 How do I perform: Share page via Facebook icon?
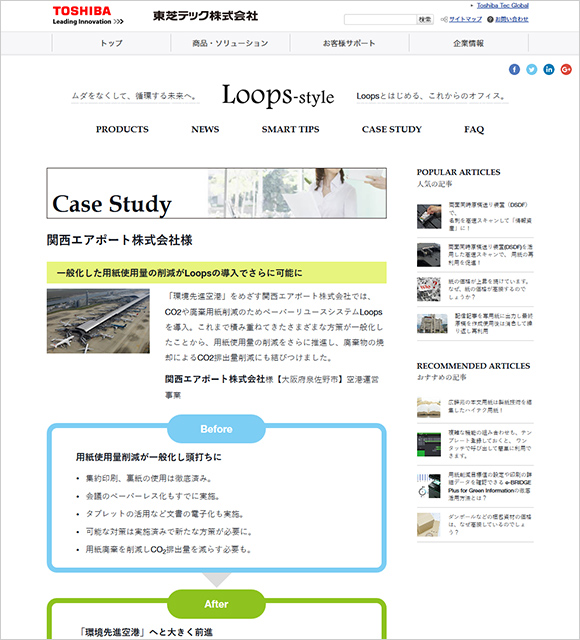[x=514, y=69]
